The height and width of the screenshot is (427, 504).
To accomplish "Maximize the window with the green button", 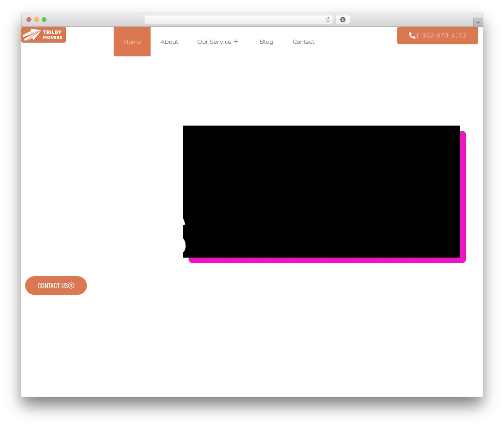I will point(44,20).
